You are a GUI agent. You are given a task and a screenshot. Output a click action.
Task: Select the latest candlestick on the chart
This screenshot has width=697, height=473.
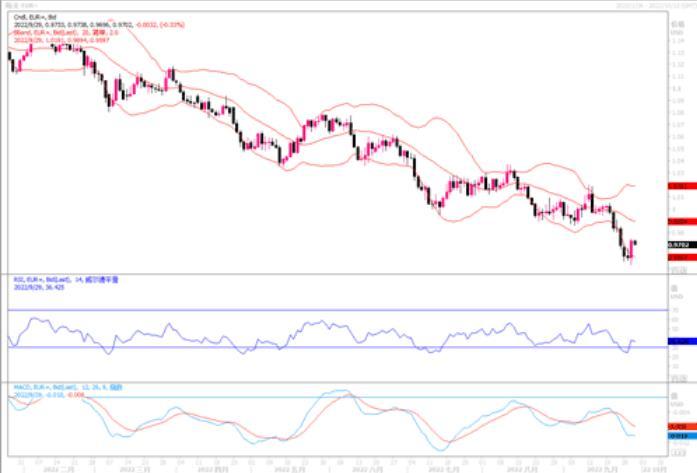click(635, 246)
